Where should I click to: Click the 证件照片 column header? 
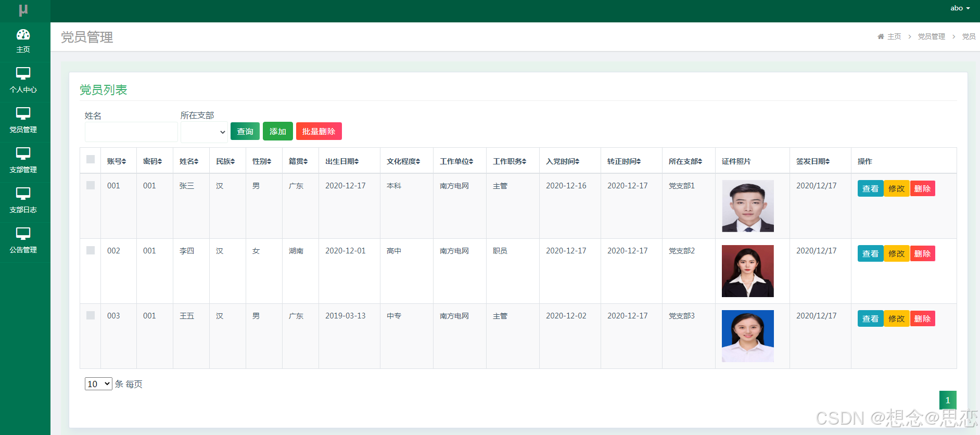pos(736,161)
